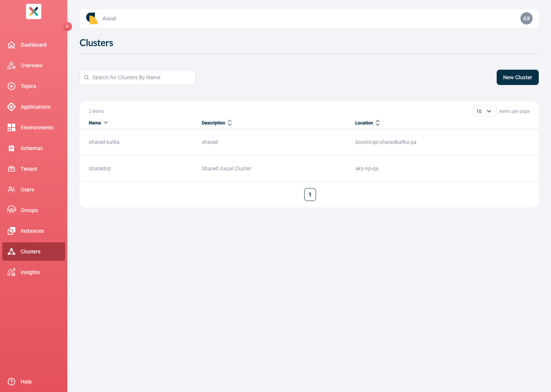Click the Groups icon in sidebar
551x392 pixels.
point(11,210)
